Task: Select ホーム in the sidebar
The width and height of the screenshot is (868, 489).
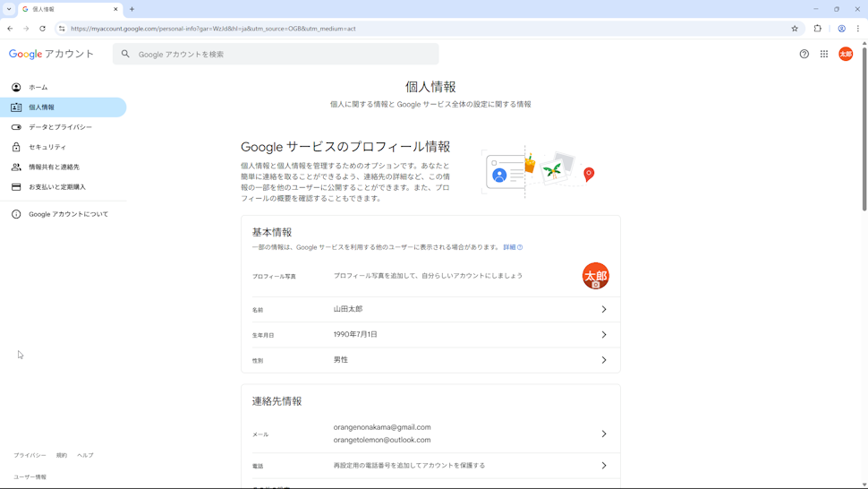Action: coord(38,88)
